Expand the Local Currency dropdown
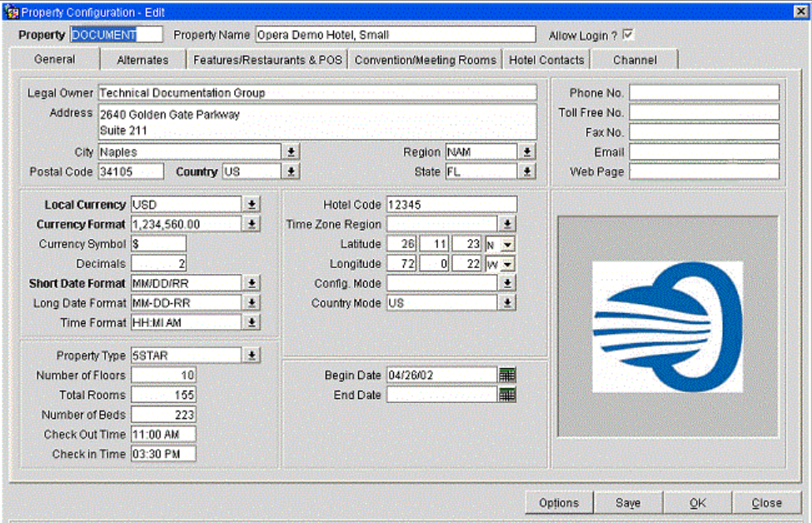The image size is (812, 523). click(252, 205)
